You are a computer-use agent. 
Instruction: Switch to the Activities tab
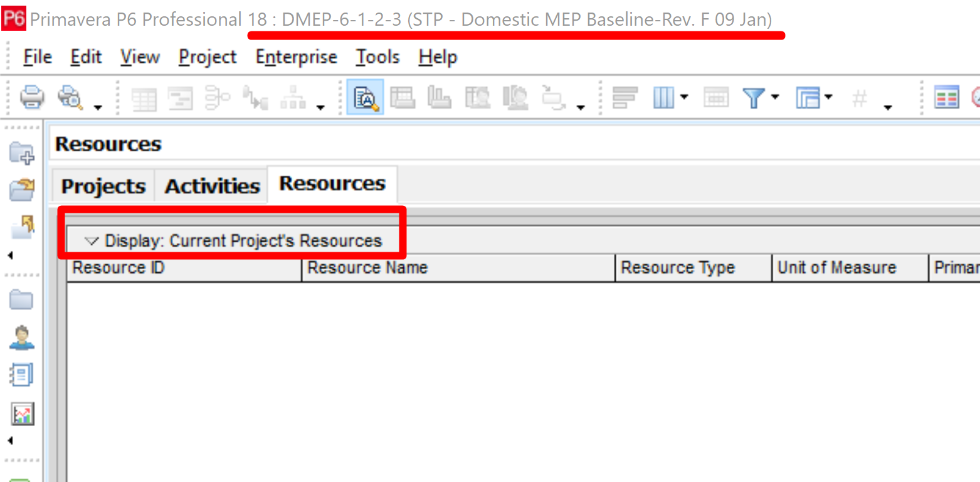212,186
